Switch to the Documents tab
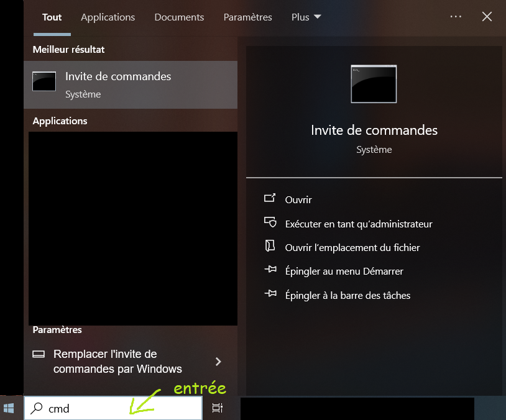This screenshot has height=420, width=506. click(179, 17)
